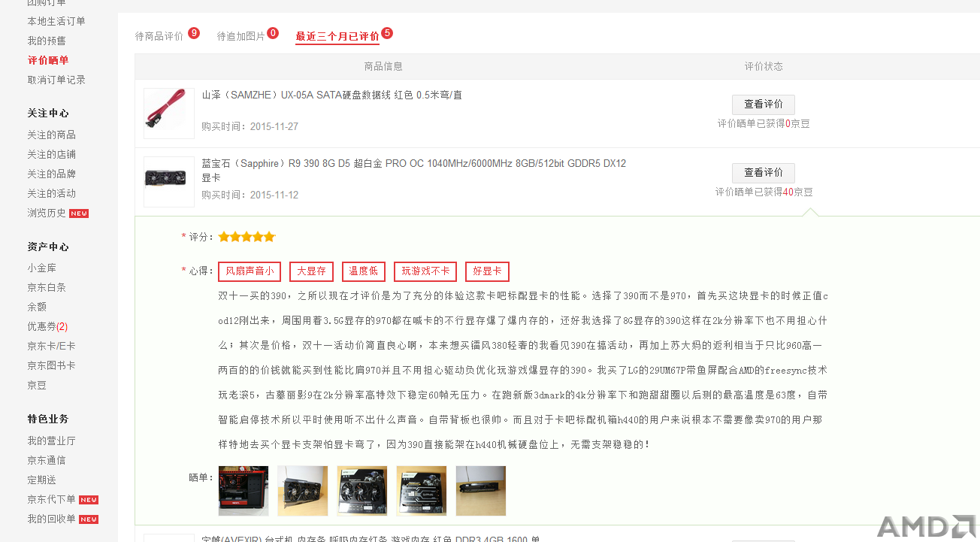The image size is (980, 542).
Task: Open the Sapphire graphics card product thumbnail
Action: coord(169,182)
